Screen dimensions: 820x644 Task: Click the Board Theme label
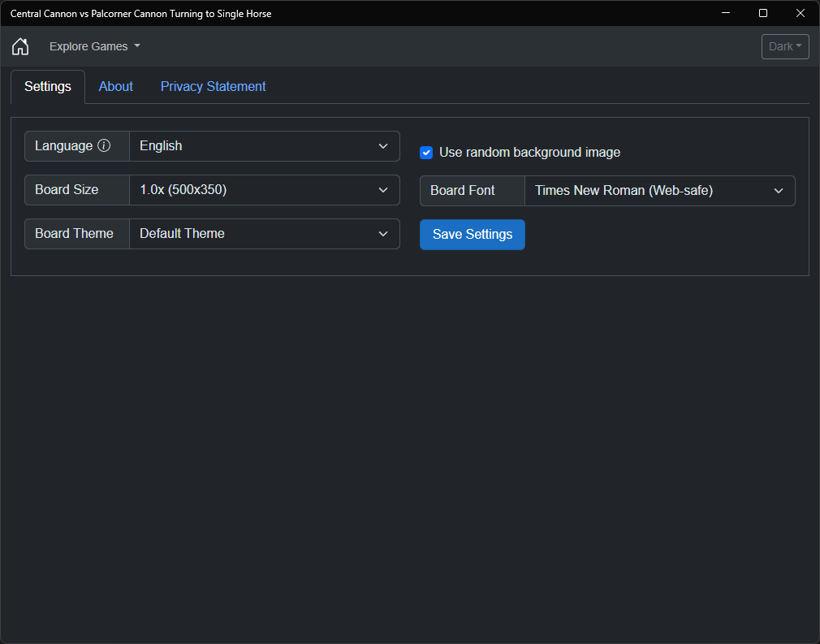point(74,234)
